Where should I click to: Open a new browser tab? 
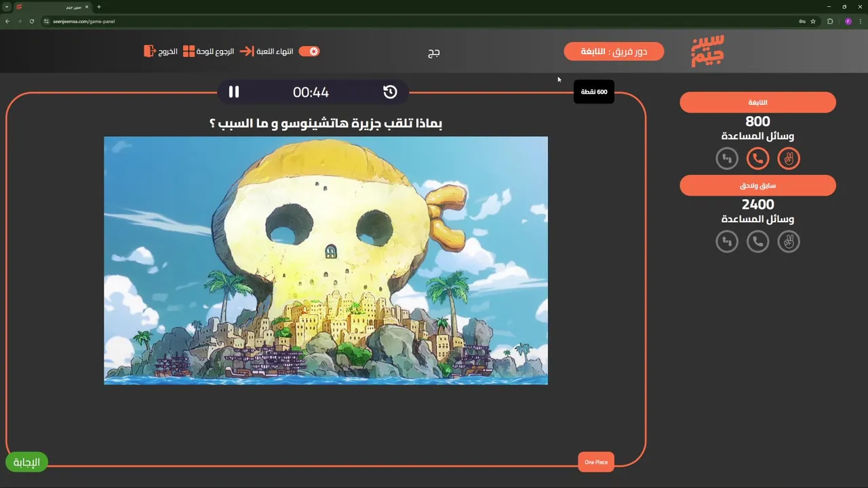[99, 7]
